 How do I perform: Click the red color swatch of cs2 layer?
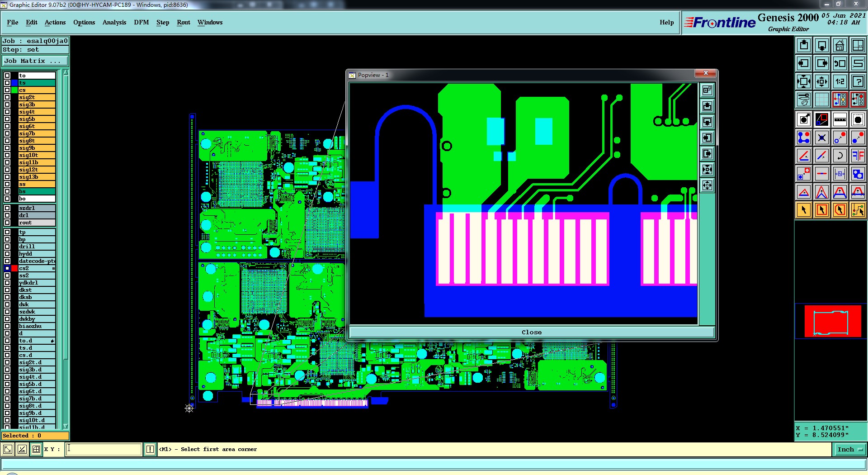tap(14, 268)
